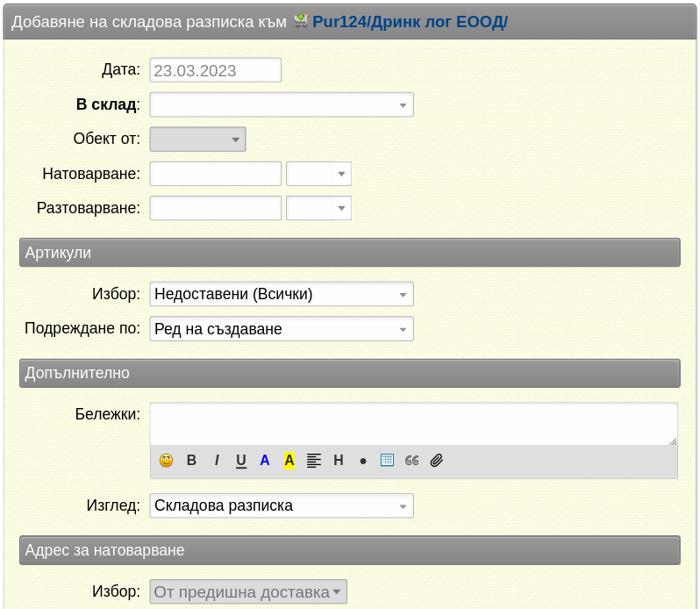
Task: Insert a heading with the H icon
Action: [x=339, y=461]
